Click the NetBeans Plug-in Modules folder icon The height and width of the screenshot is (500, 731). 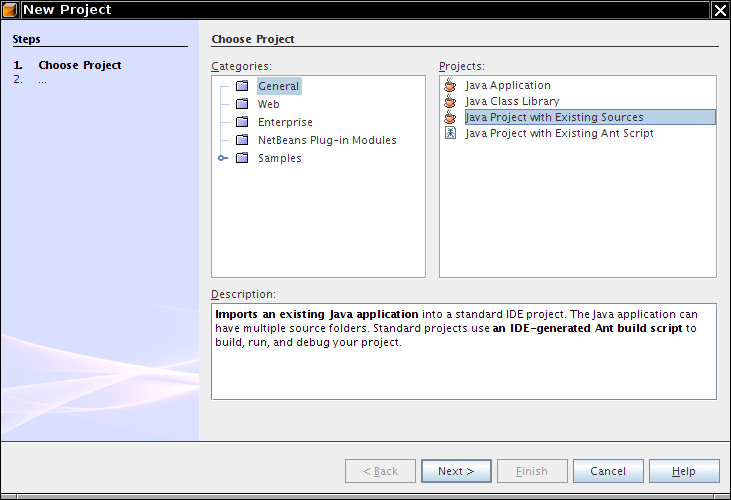[242, 140]
